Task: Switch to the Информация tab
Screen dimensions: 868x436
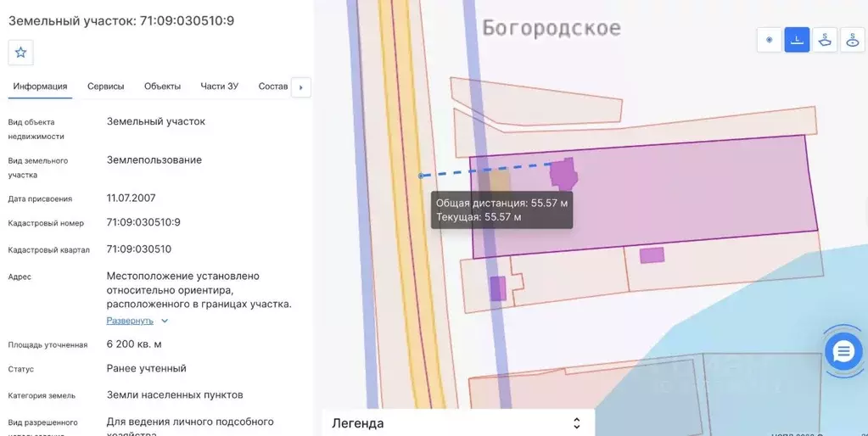Action: click(x=40, y=87)
